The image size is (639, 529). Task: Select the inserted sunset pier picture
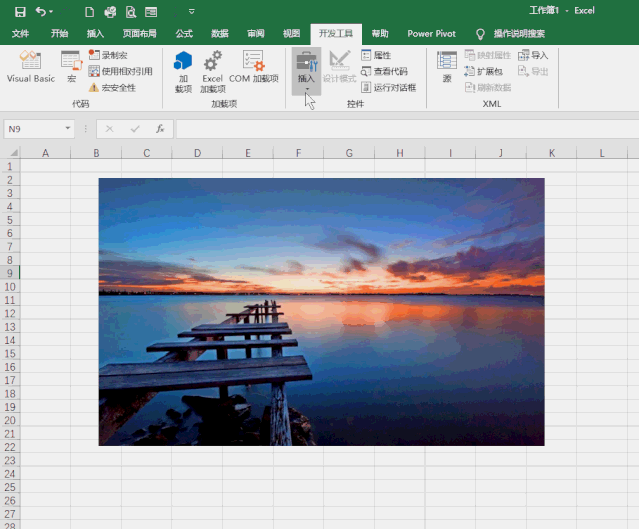click(321, 311)
